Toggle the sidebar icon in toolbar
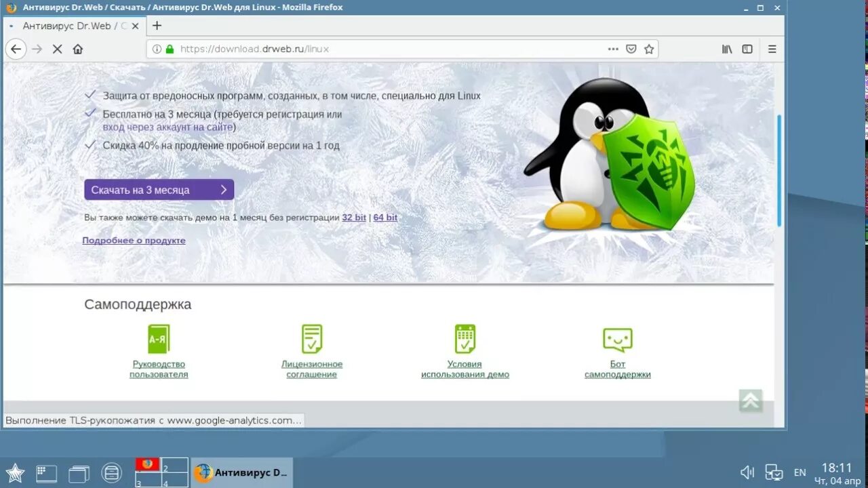 click(x=747, y=49)
